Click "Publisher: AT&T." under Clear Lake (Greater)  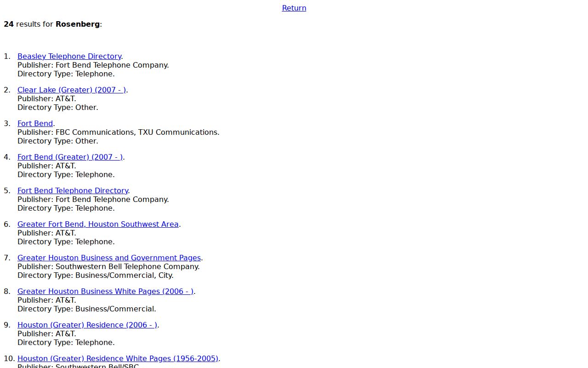coord(47,98)
